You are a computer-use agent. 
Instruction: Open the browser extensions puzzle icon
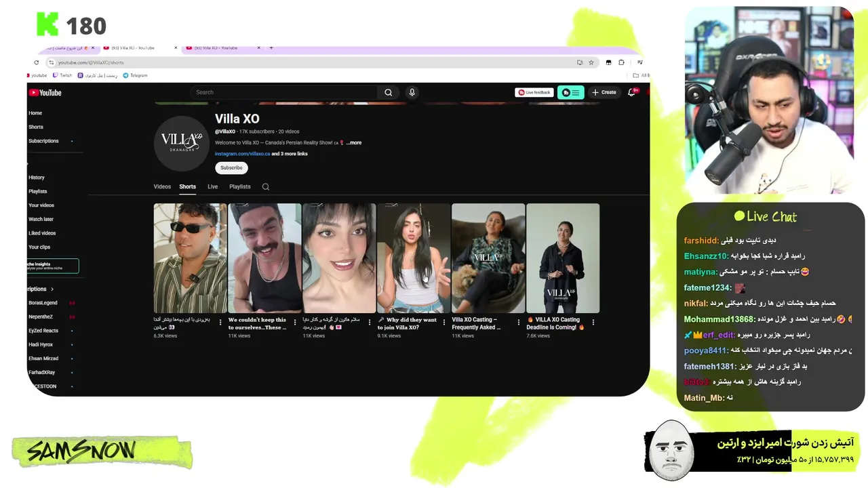pyautogui.click(x=621, y=62)
